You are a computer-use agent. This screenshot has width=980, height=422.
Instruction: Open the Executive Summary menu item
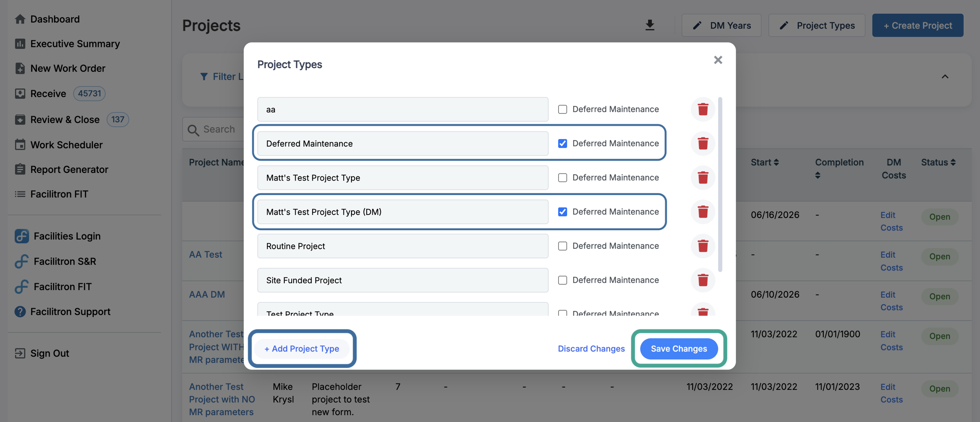(x=75, y=44)
